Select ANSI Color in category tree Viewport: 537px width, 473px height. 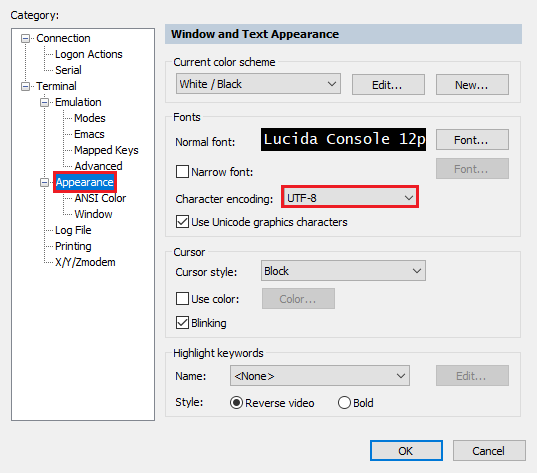coord(100,198)
